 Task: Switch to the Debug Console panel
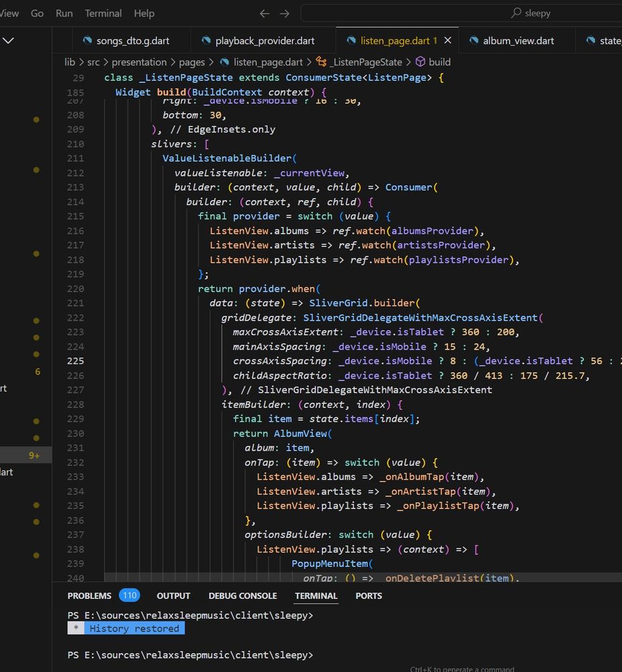pyautogui.click(x=242, y=595)
